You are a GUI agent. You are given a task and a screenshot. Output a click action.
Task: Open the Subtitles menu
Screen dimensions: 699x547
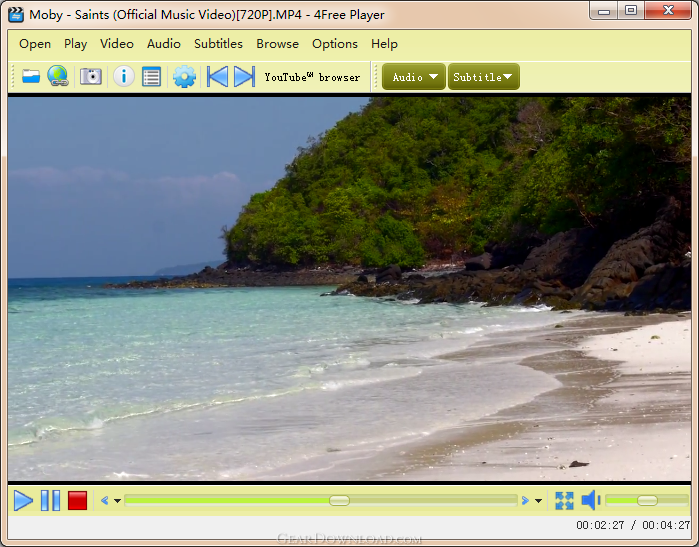pyautogui.click(x=218, y=44)
